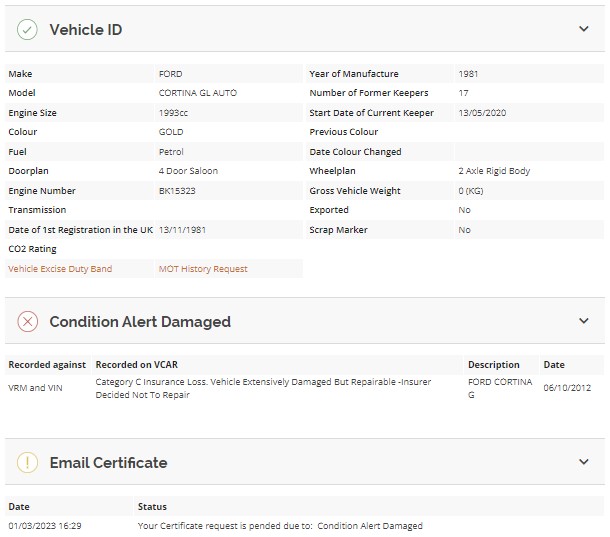Click the Status column header

pyautogui.click(x=152, y=507)
